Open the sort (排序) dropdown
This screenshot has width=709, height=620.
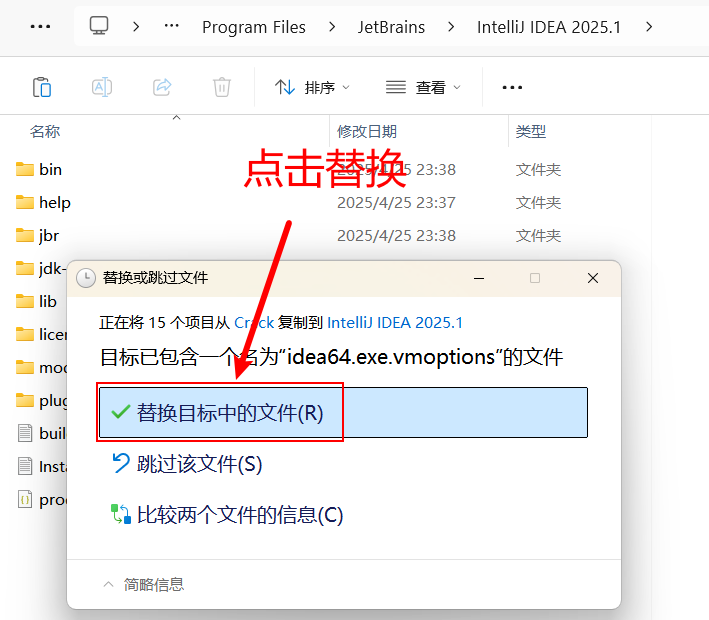(312, 87)
